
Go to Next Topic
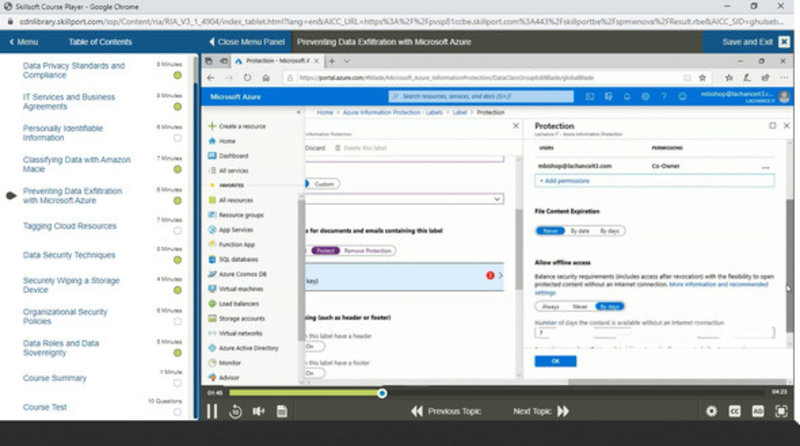541,411
